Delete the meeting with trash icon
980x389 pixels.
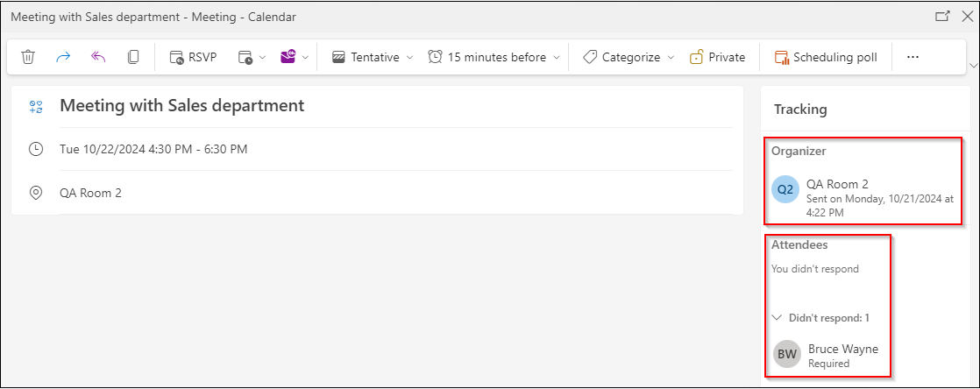[x=27, y=58]
